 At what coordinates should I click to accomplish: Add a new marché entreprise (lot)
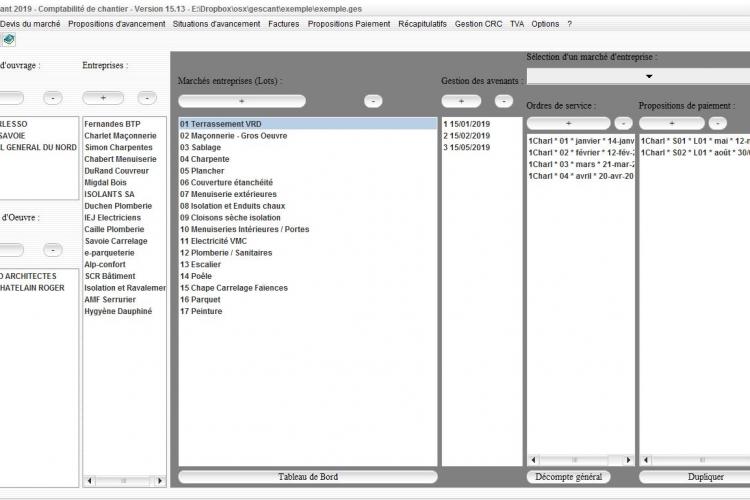pos(242,101)
